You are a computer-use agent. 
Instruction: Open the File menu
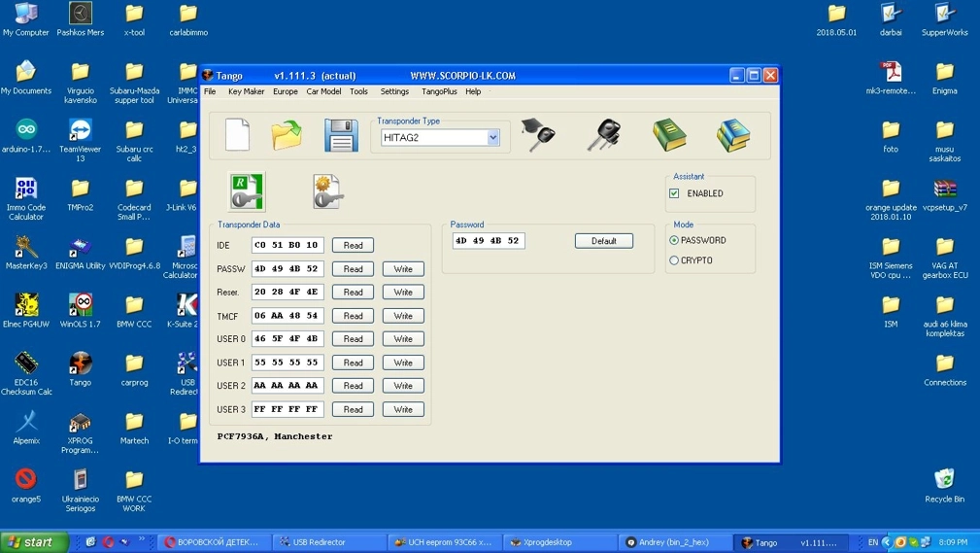coord(210,91)
